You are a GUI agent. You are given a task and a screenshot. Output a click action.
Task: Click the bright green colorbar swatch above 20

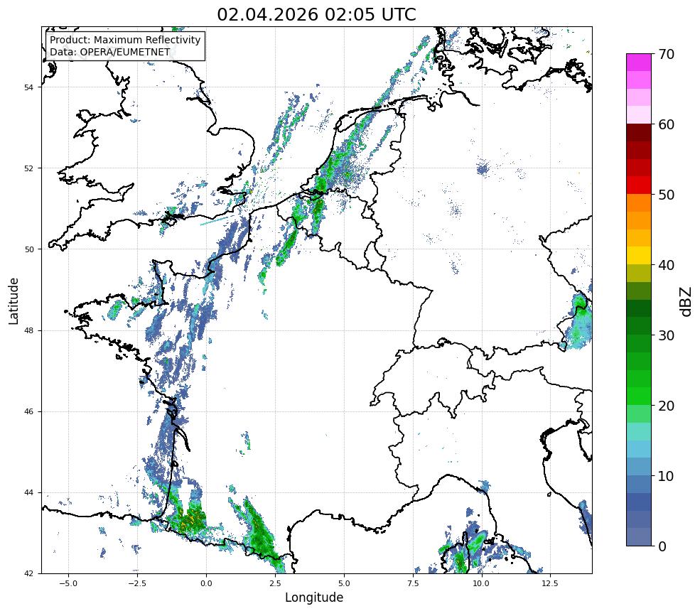coord(639,396)
